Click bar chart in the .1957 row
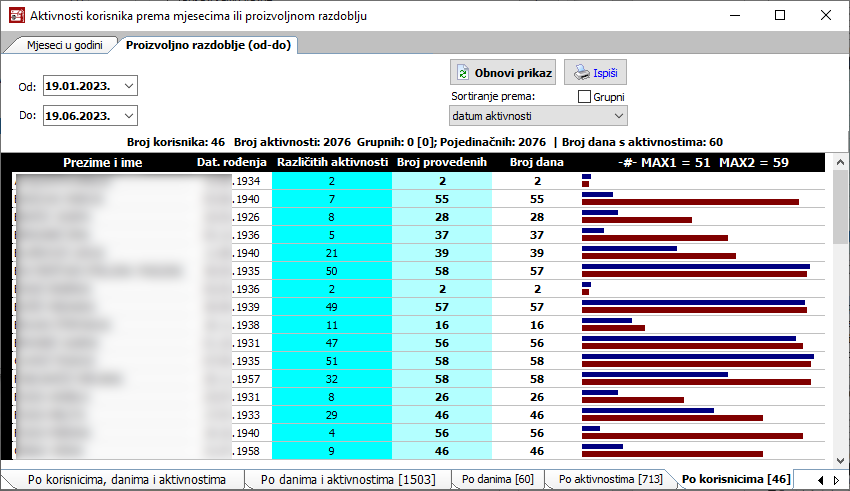This screenshot has width=850, height=491. [697, 378]
